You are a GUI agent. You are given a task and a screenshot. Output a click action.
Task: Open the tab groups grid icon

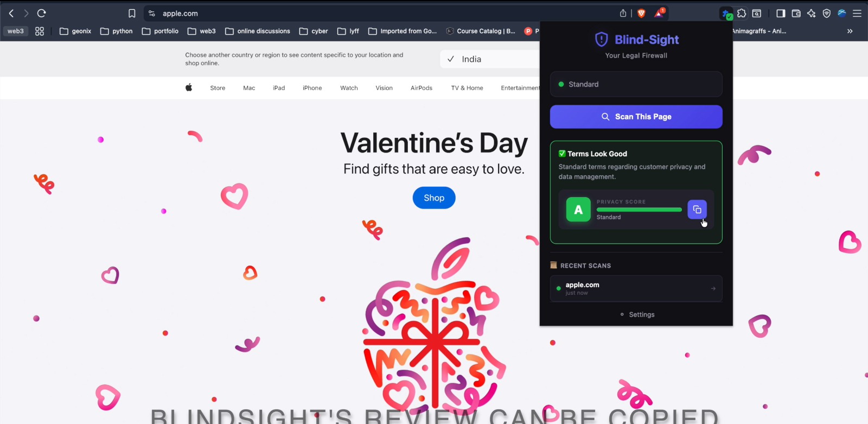click(x=40, y=31)
